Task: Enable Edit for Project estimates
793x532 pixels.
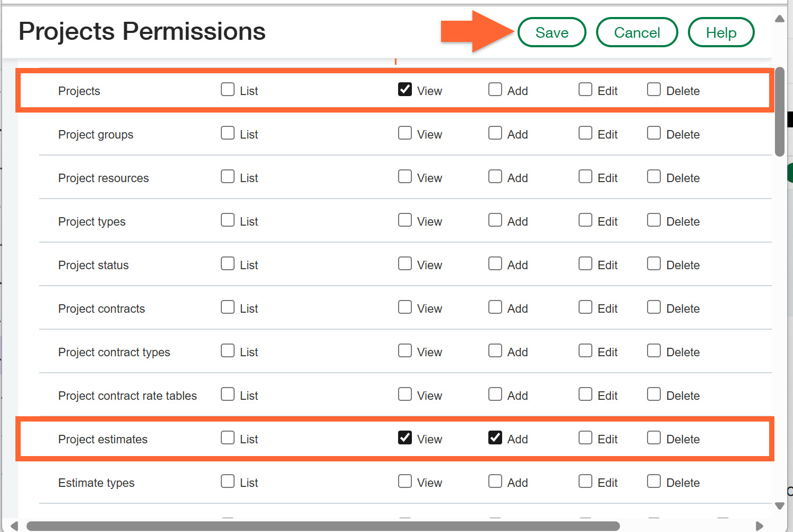Action: pos(585,437)
